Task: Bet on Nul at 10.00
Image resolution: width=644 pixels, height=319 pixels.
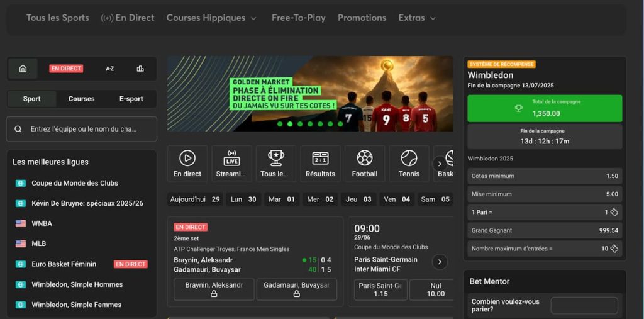Action: 431,290
